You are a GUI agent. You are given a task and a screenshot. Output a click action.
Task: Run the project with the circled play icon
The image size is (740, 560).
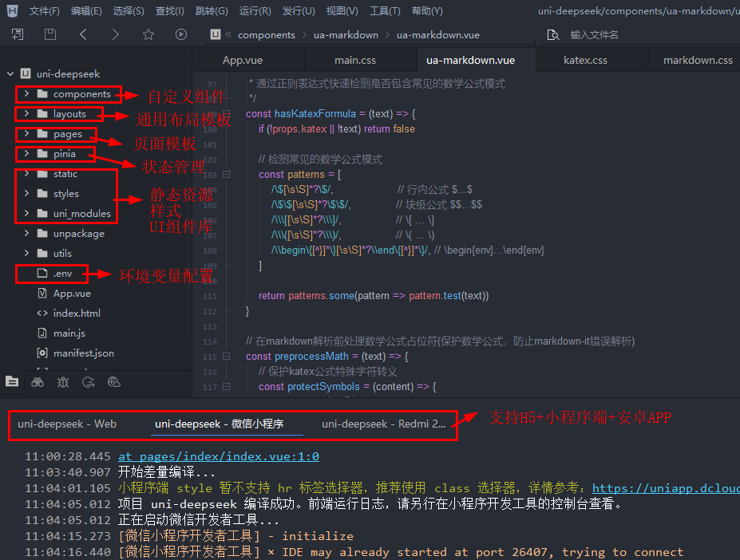pyautogui.click(x=180, y=34)
